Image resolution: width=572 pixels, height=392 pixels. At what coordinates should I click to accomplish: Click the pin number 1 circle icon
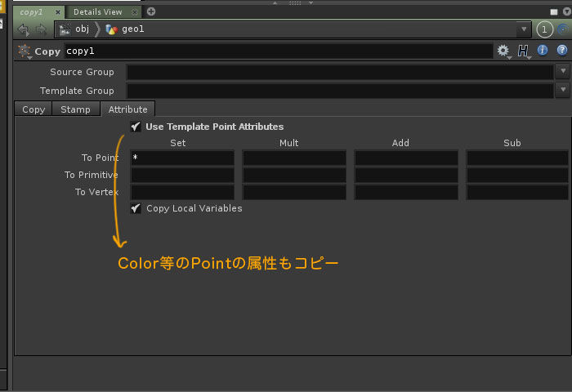point(545,29)
